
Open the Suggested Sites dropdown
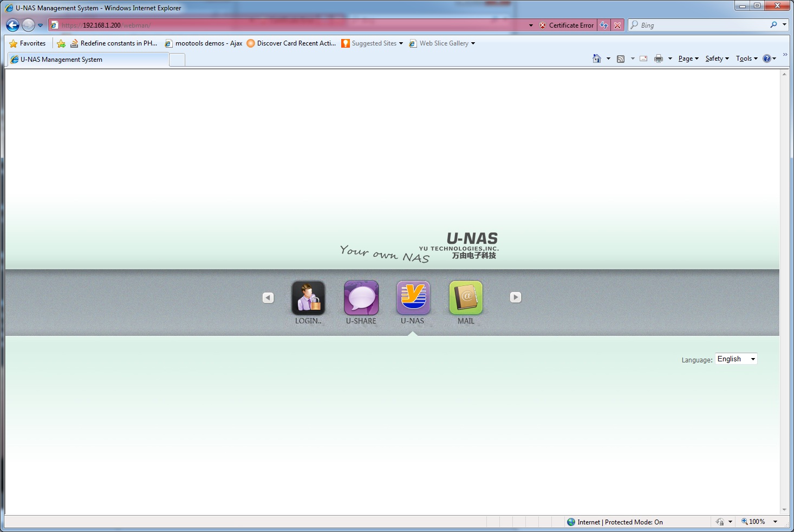coord(372,43)
